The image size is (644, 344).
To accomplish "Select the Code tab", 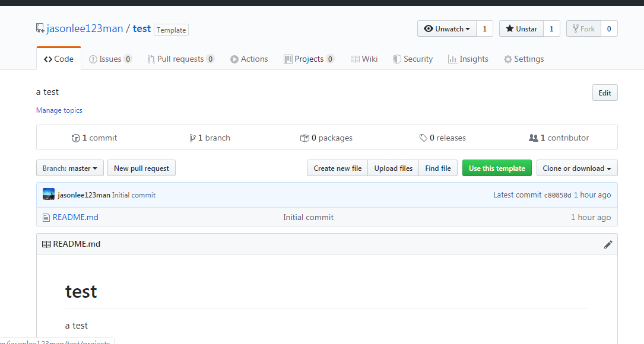I will click(59, 59).
